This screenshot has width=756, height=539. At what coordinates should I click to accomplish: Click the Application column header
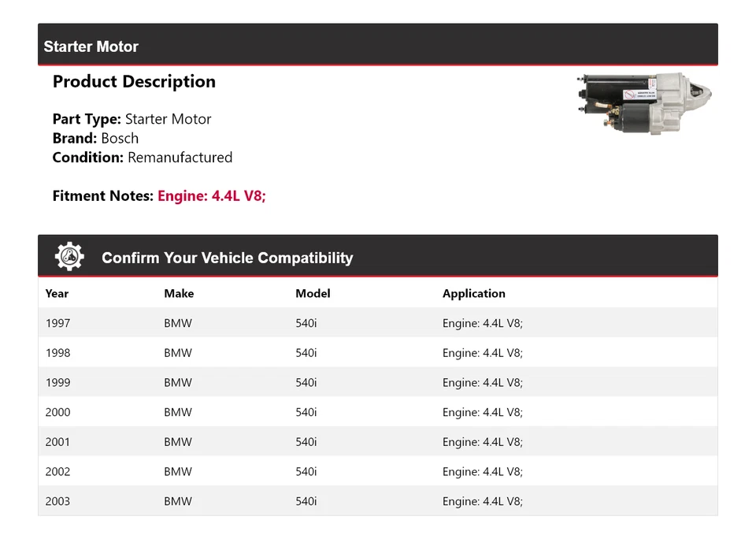point(474,293)
